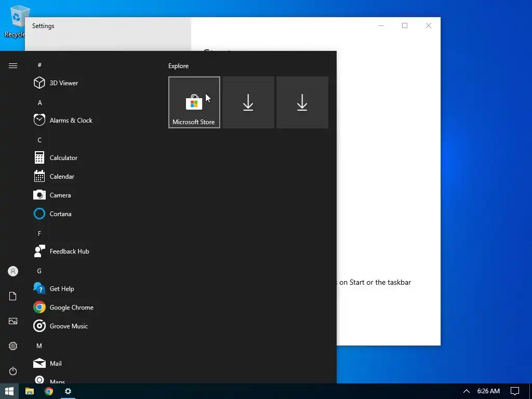Close the Settings window
Image resolution: width=532 pixels, height=399 pixels.
click(x=429, y=25)
